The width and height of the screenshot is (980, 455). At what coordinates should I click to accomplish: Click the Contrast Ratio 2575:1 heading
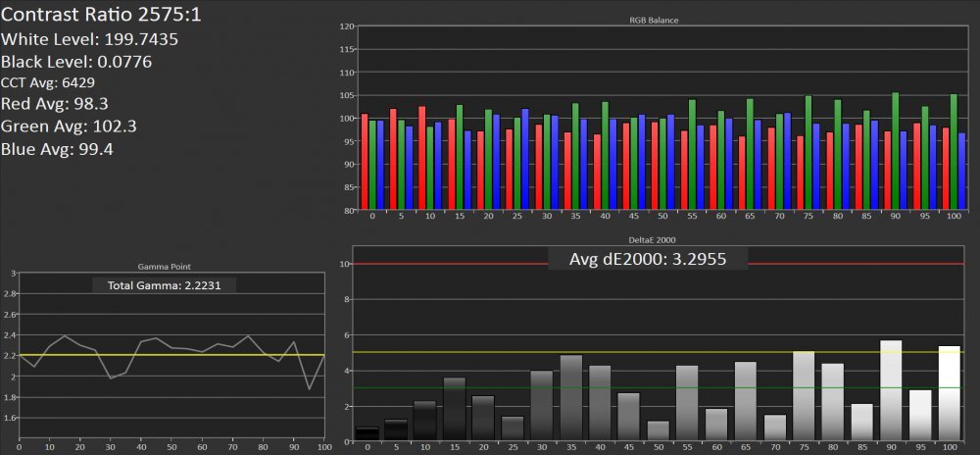click(x=102, y=17)
